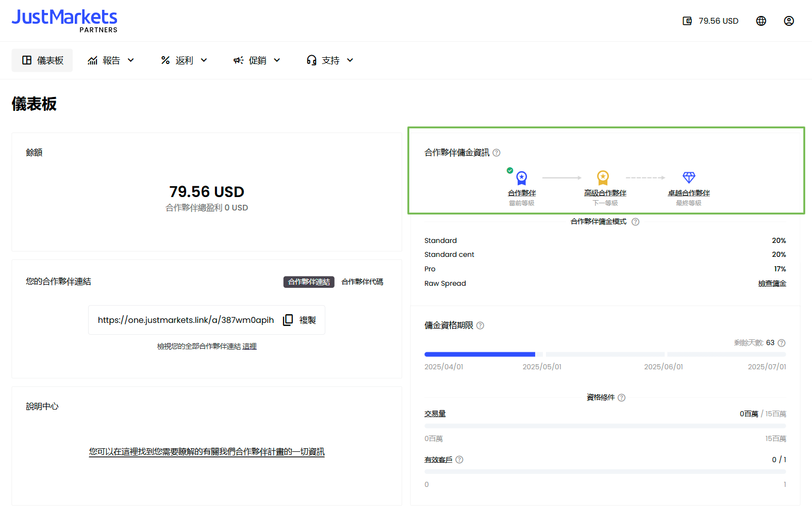
Task: Open the wallet balance icon in header
Action: tap(687, 21)
